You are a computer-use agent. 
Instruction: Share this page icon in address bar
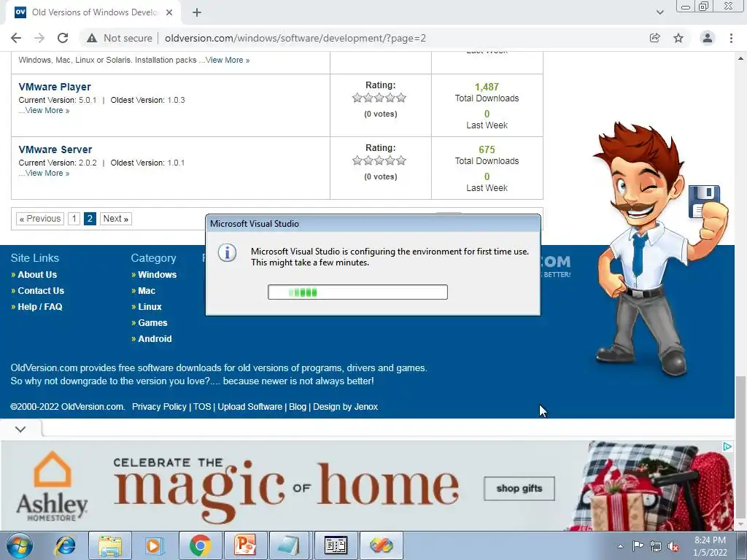click(655, 38)
